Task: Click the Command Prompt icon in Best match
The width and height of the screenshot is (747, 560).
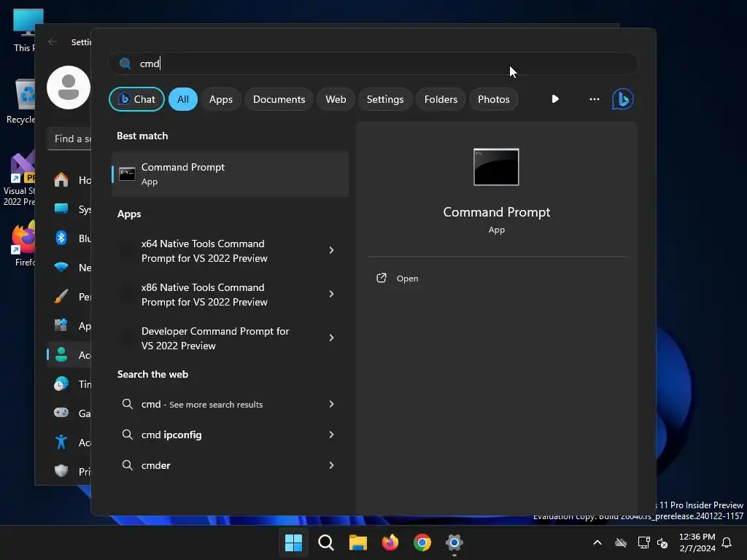Action: pos(127,174)
